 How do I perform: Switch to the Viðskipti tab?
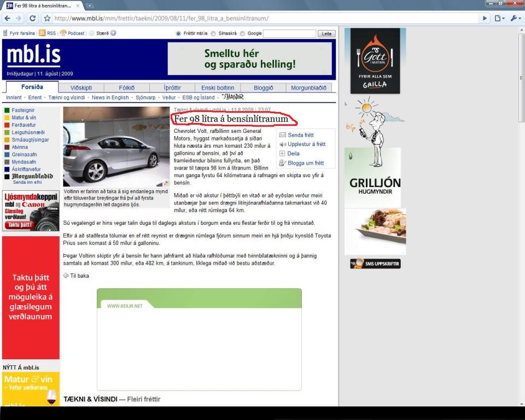click(81, 87)
